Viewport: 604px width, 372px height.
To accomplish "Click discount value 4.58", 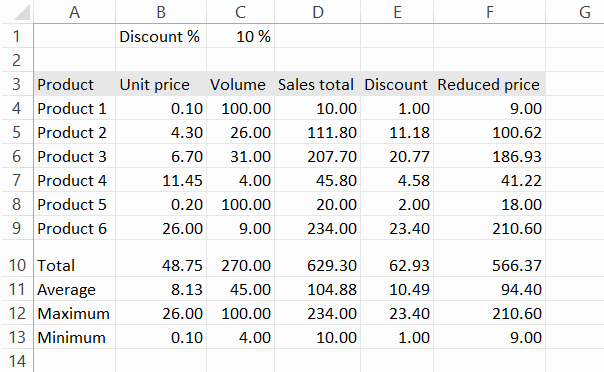I will pos(397,180).
